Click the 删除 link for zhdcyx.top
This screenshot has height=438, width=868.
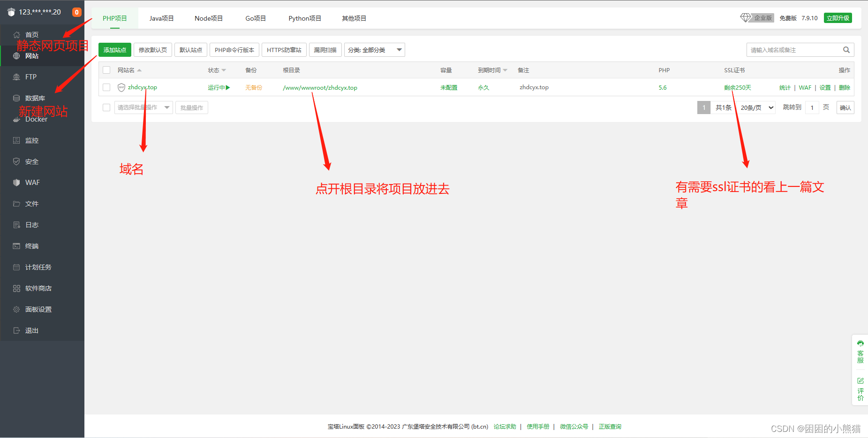[x=845, y=88]
